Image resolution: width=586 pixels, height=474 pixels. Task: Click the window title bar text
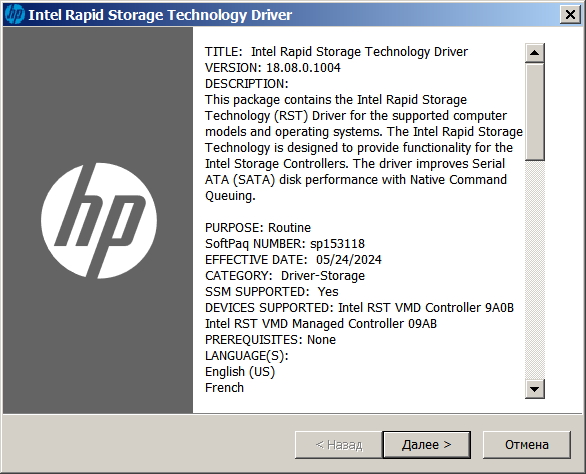(x=160, y=15)
